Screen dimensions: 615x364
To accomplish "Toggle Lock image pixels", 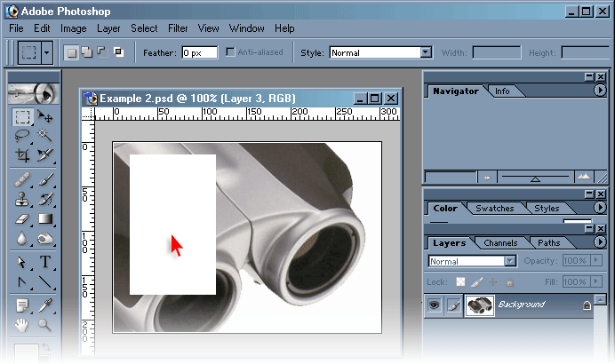I will [476, 282].
